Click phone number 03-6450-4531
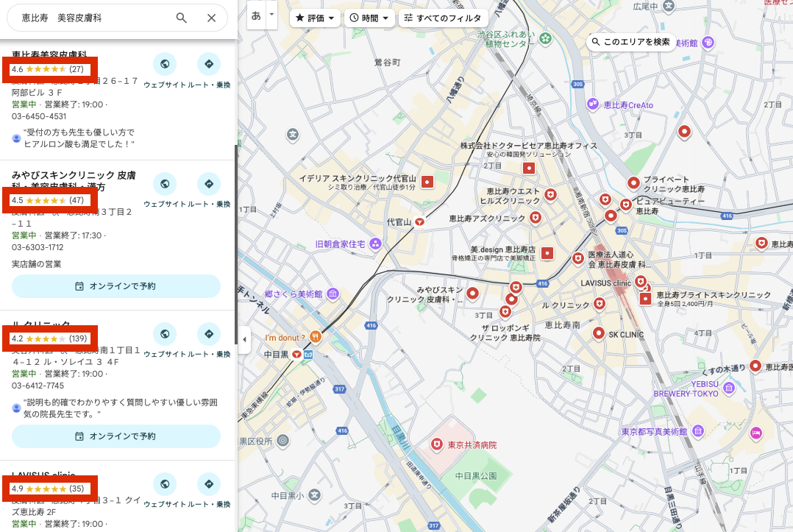Screen dimensions: 793x532 (x=39, y=116)
